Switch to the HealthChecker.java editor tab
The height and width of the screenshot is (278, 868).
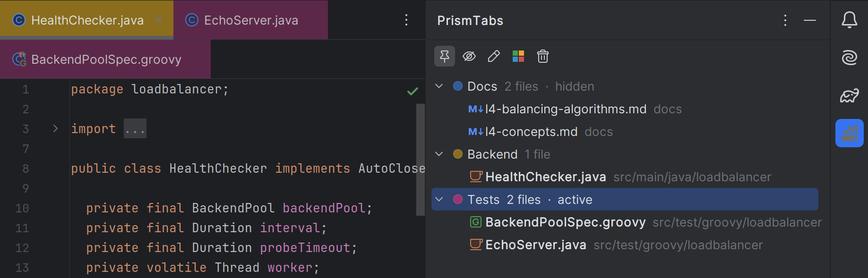coord(87,20)
